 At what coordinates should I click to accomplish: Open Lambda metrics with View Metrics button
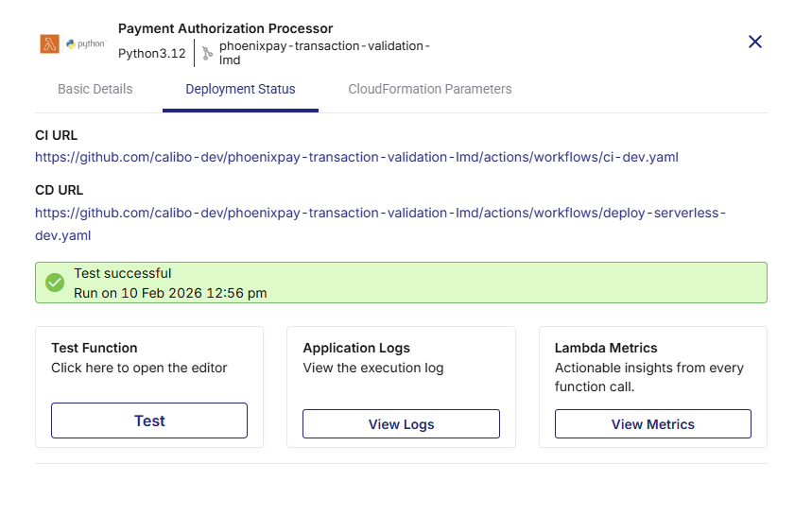click(652, 424)
